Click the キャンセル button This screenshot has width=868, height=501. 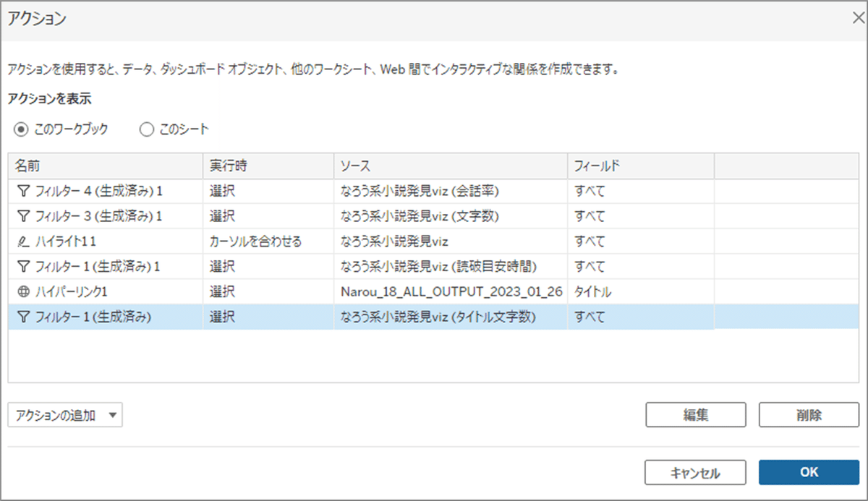(x=695, y=472)
